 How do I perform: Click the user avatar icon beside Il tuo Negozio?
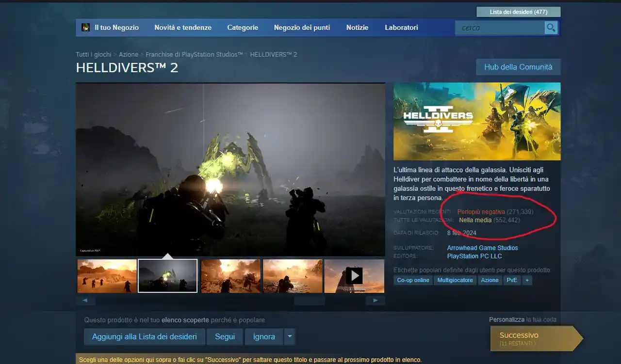click(85, 28)
